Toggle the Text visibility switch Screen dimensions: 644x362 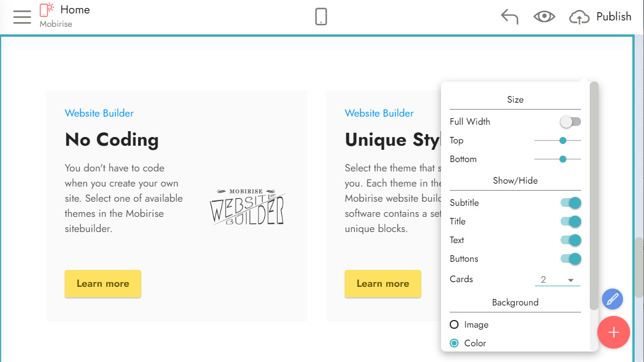coord(571,240)
